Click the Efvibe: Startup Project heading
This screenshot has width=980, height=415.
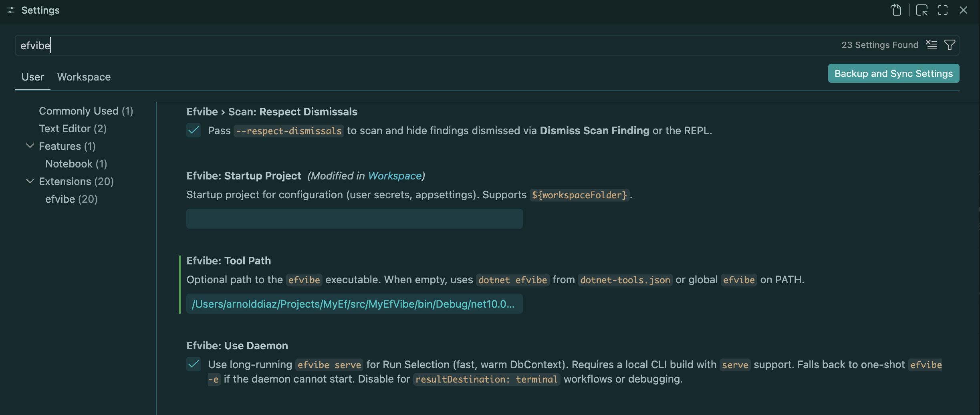tap(244, 176)
